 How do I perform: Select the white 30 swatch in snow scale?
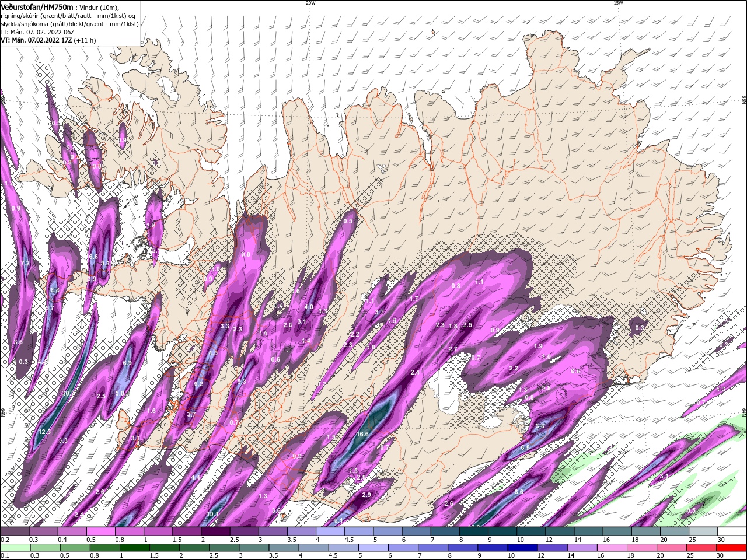[731, 531]
